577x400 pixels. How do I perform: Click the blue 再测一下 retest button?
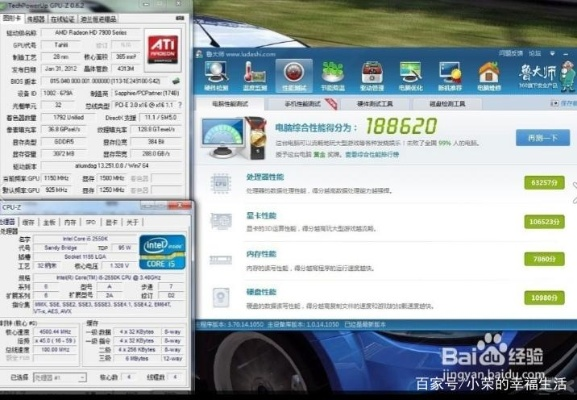[543, 138]
